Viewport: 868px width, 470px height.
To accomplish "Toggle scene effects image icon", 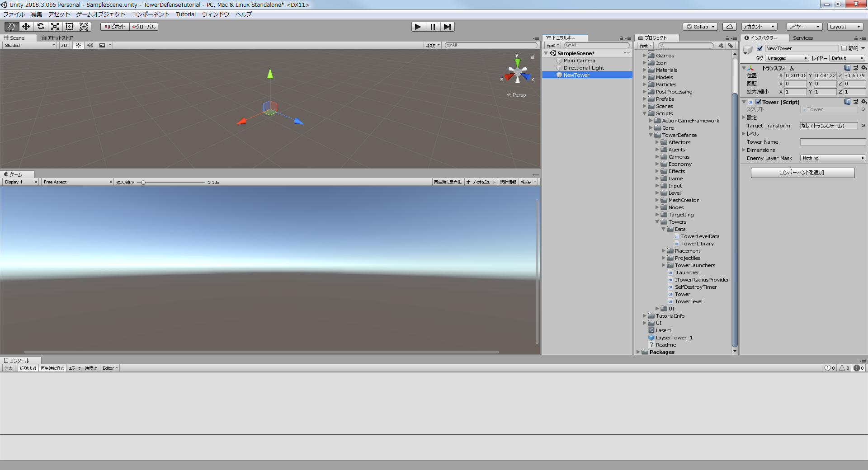I will coord(102,45).
